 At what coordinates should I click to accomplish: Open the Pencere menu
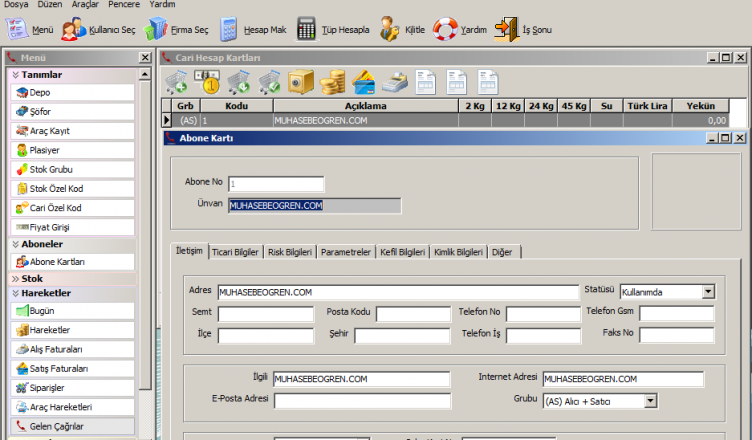coord(124,4)
